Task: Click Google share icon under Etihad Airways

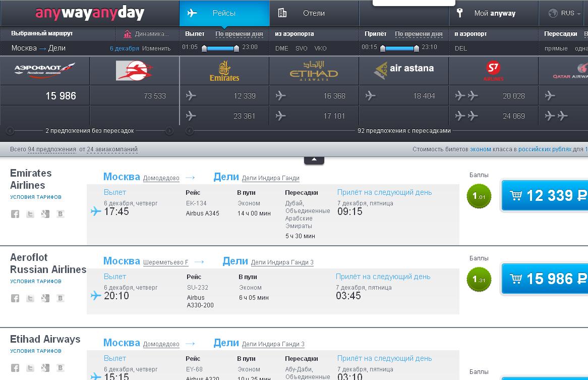Action: click(x=45, y=368)
